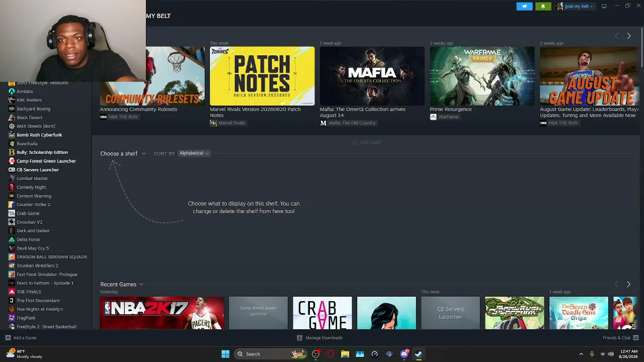Click the Bomb Rush Cyberfunk sidebar icon
The image size is (644, 362).
[12, 135]
